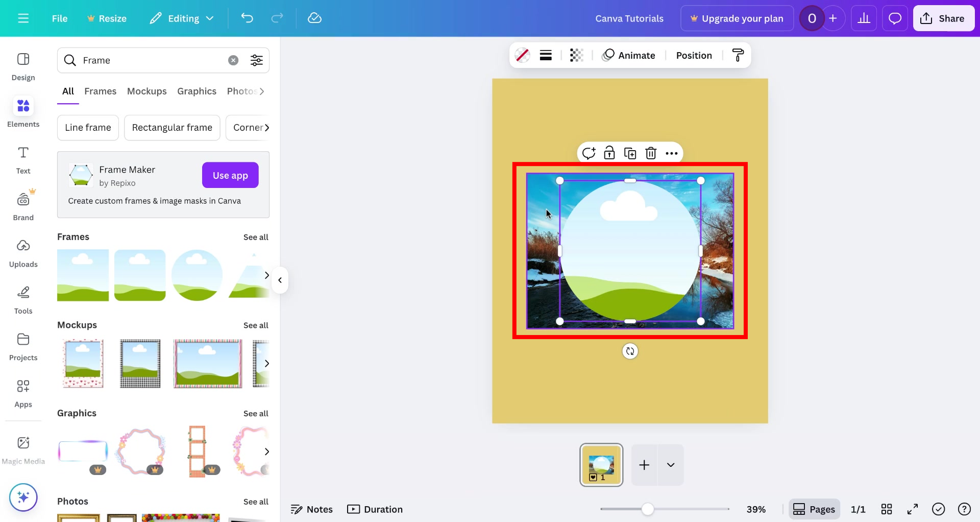The image size is (980, 522).
Task: Open the Uploads panel
Action: coord(23,252)
